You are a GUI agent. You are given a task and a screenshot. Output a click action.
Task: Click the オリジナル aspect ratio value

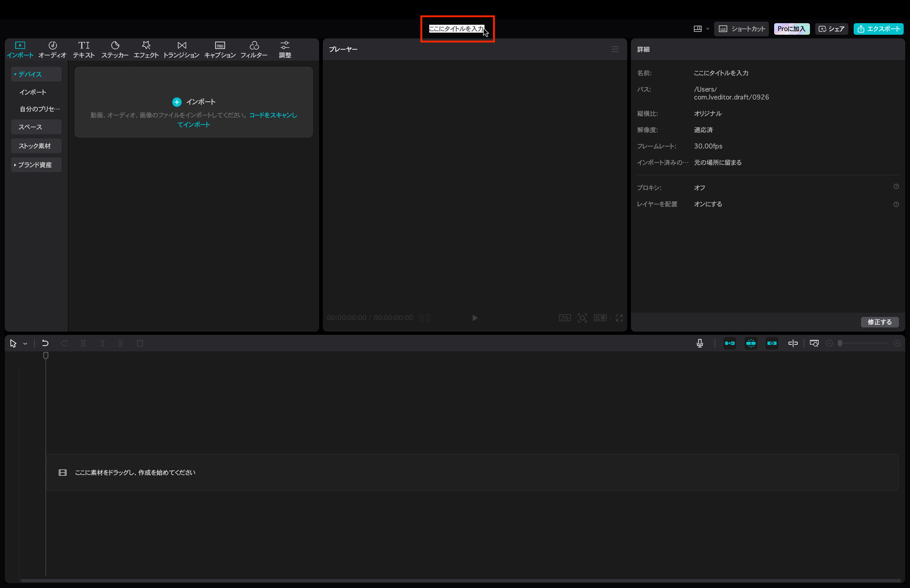tap(708, 113)
